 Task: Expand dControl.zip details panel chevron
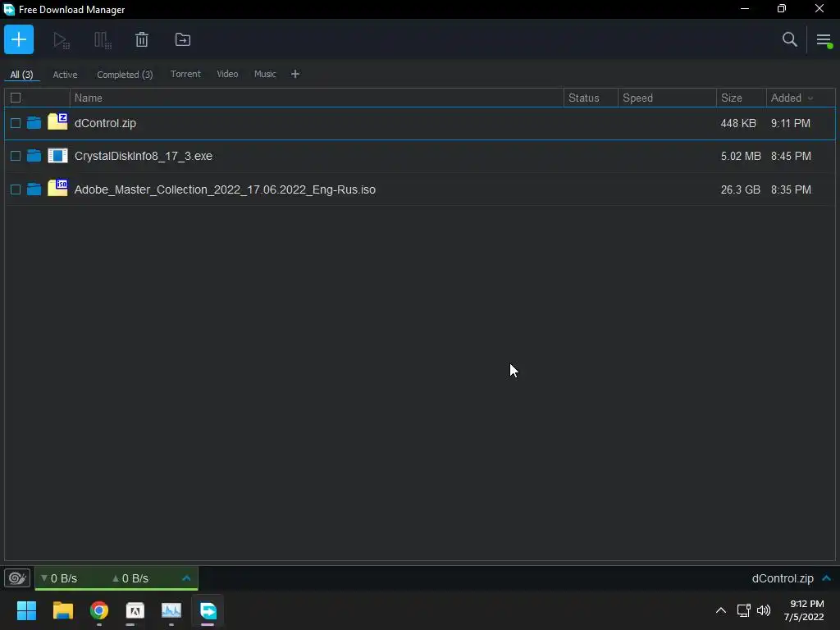827,578
